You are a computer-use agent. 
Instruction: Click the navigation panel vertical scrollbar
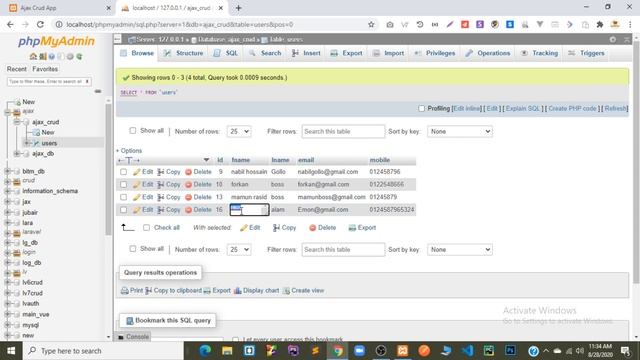108,169
